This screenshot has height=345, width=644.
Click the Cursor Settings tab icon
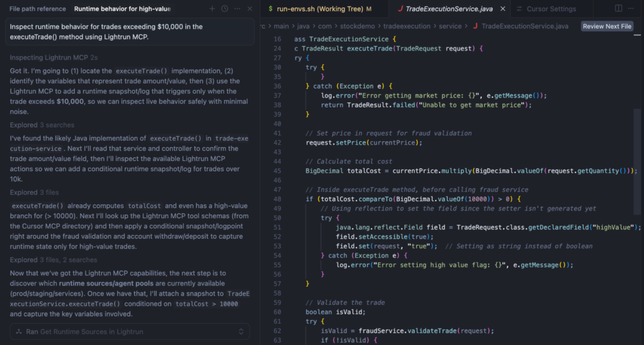pyautogui.click(x=519, y=9)
